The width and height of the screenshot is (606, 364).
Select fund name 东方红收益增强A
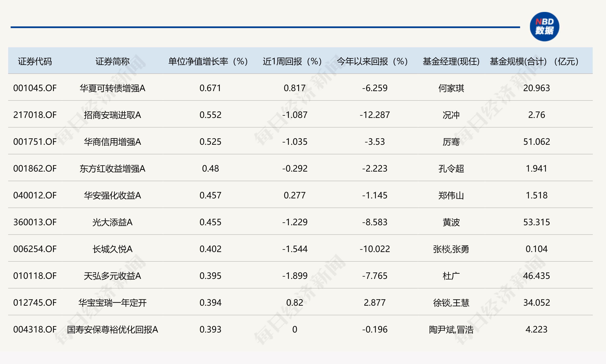click(113, 169)
